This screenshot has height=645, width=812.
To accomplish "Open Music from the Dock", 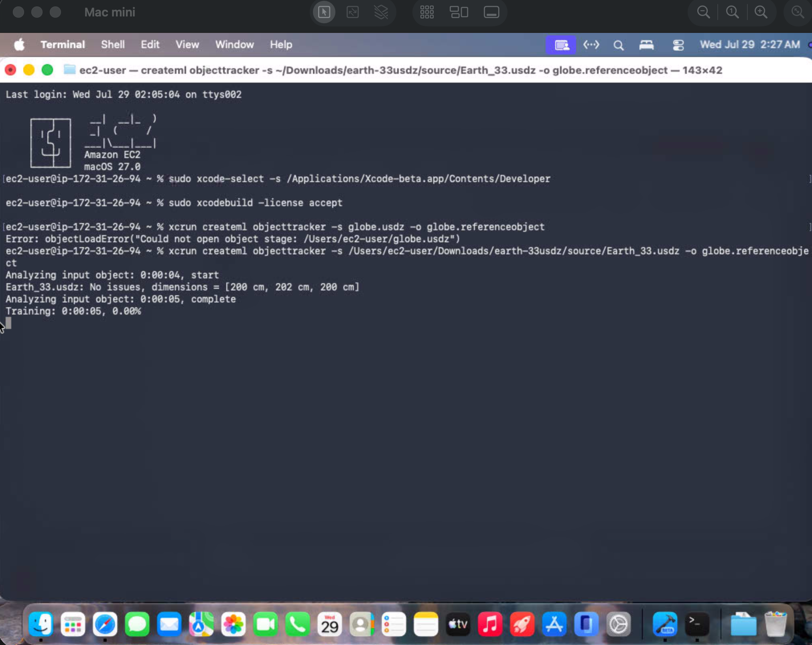I will coord(490,624).
